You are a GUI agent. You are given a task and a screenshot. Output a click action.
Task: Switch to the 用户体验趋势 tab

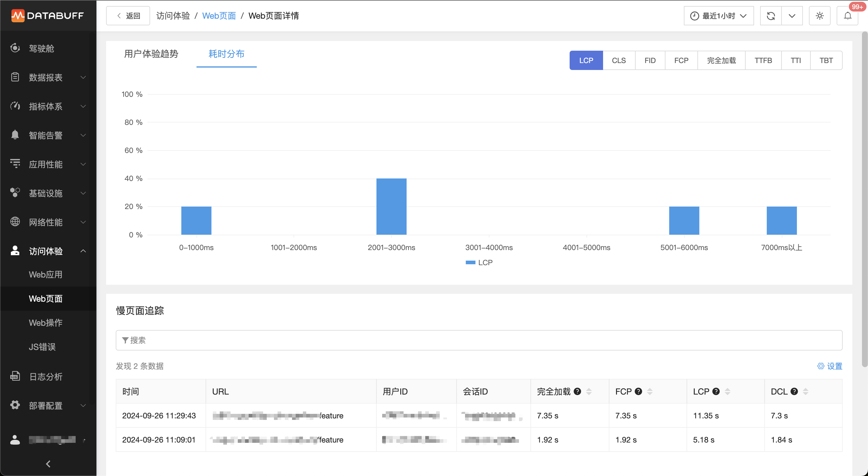151,54
